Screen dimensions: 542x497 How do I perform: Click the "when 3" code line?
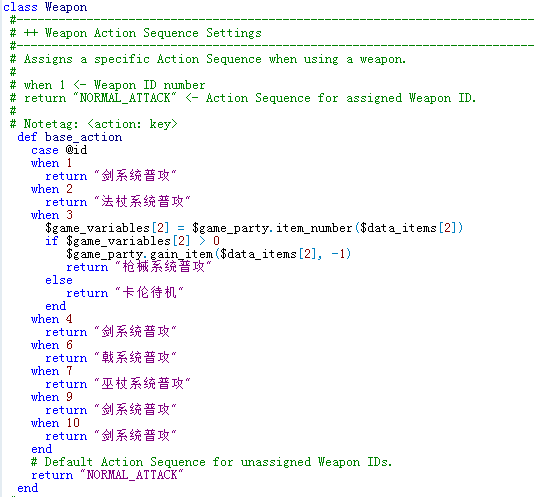tap(52, 215)
